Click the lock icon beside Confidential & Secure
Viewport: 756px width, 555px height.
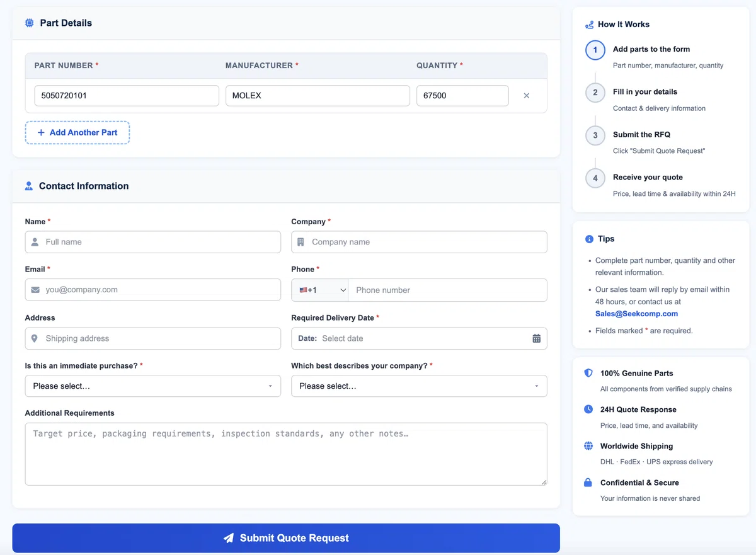[x=588, y=483]
